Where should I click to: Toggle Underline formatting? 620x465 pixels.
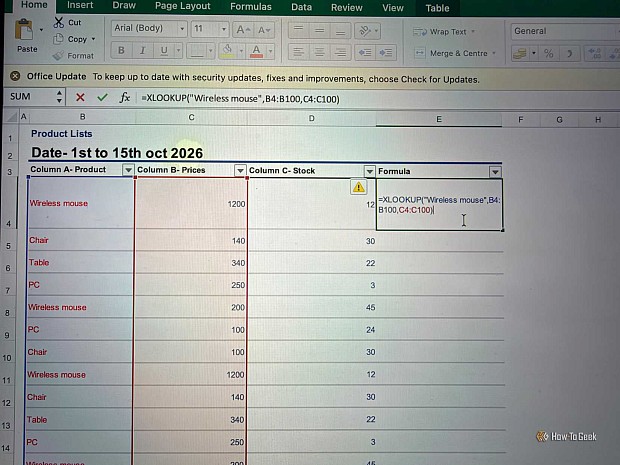[x=164, y=51]
